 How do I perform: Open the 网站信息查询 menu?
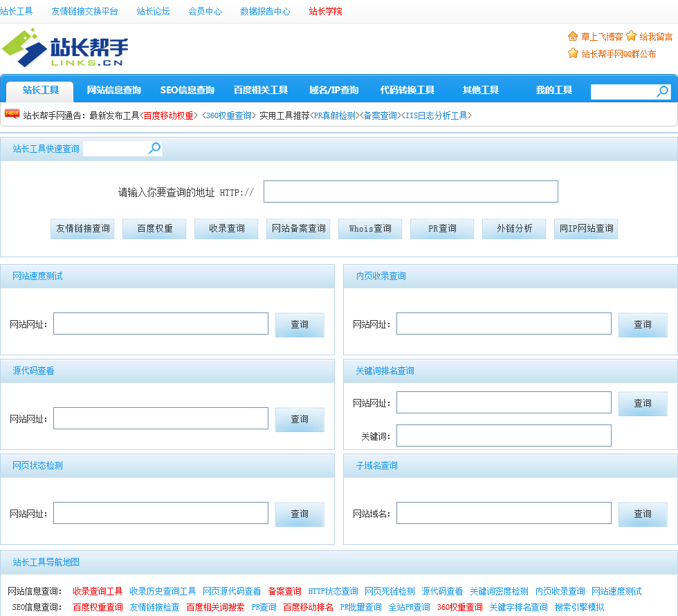pyautogui.click(x=113, y=90)
